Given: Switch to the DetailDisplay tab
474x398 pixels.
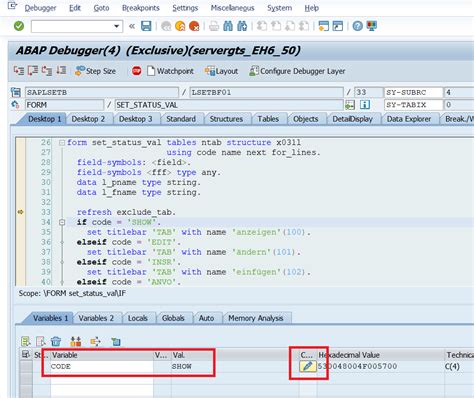Looking at the screenshot, I should pos(352,119).
